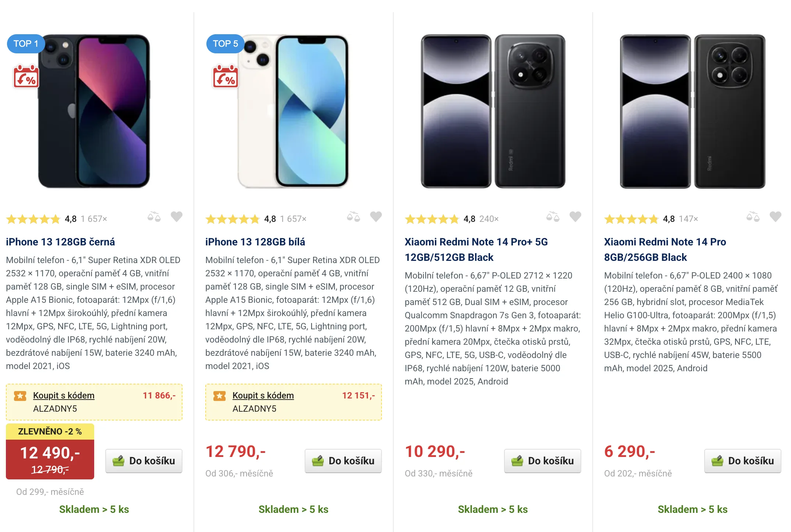Compare the Redmi Note 14 Pro 8GB/256GB
Image resolution: width=791 pixels, height=532 pixels.
(753, 217)
